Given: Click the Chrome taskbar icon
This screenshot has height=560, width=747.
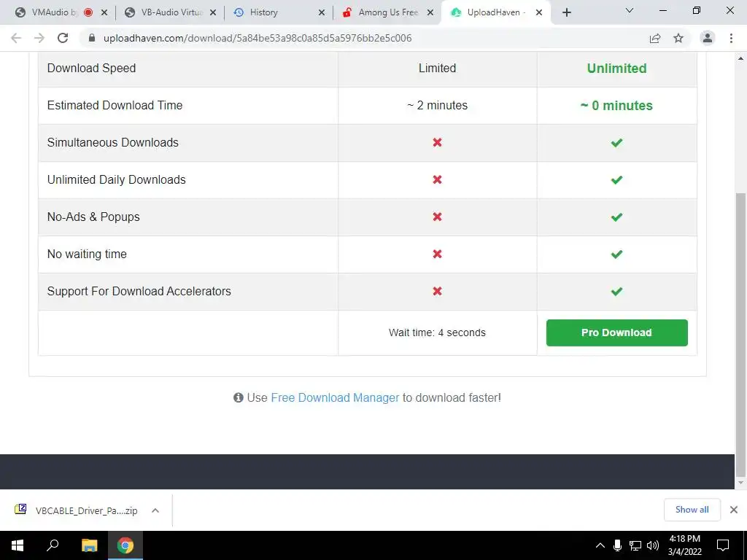Looking at the screenshot, I should click(125, 545).
